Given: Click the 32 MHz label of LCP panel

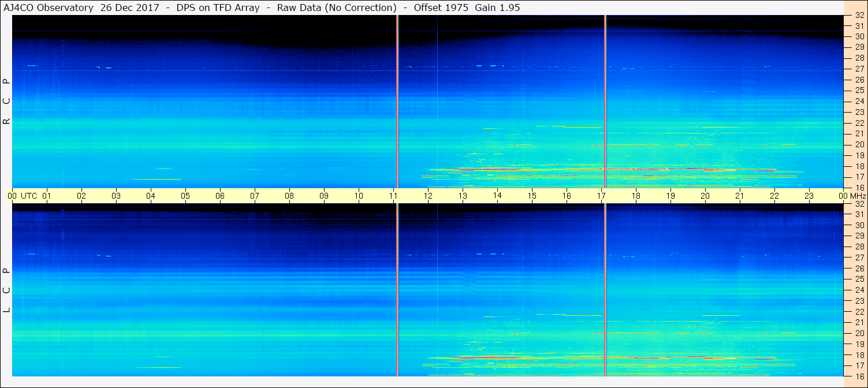Looking at the screenshot, I should point(859,204).
